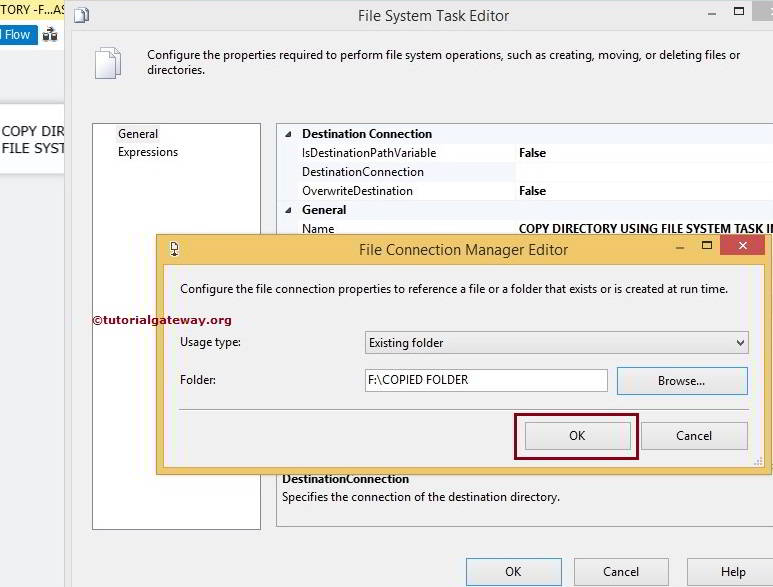The image size is (773, 587).
Task: Close the File Connection Manager Editor dialog
Action: click(x=742, y=245)
